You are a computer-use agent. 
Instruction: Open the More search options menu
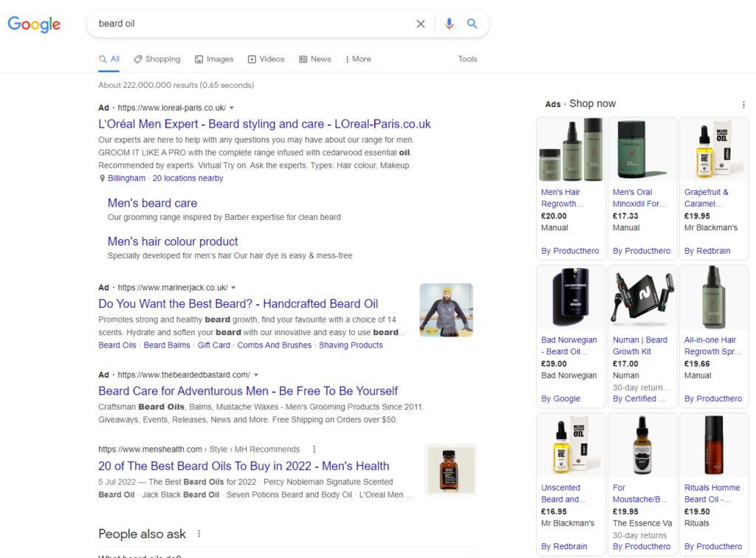[x=358, y=59]
